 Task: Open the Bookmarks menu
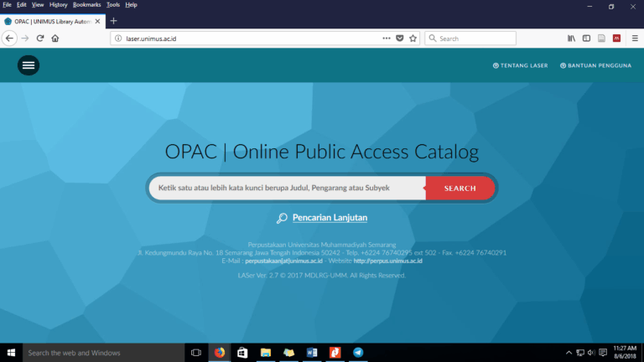coord(86,5)
